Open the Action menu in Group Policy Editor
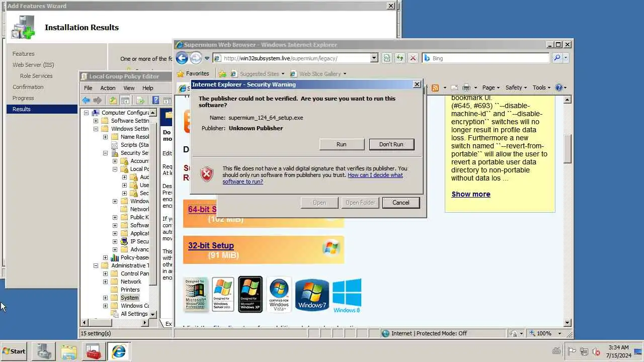The image size is (644, 362). pos(108,88)
